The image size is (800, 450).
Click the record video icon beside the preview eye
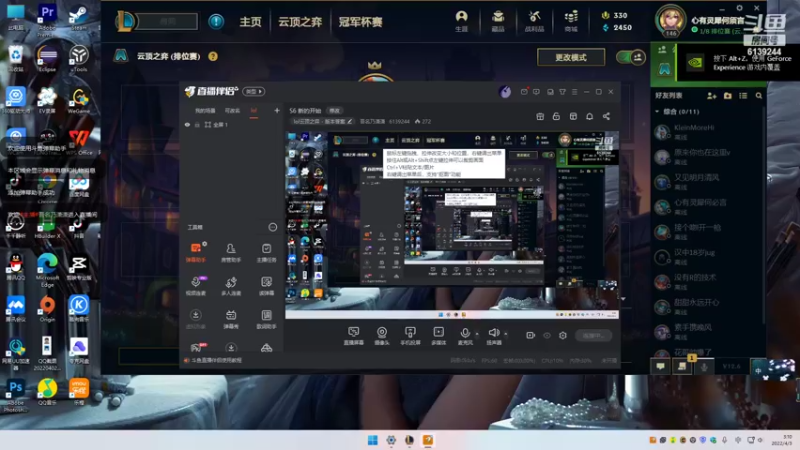531,335
